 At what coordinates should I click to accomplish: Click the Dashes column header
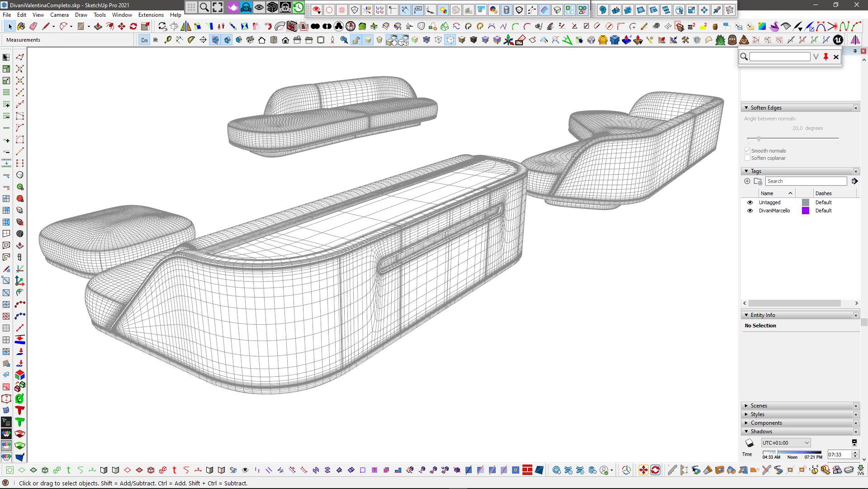[835, 193]
